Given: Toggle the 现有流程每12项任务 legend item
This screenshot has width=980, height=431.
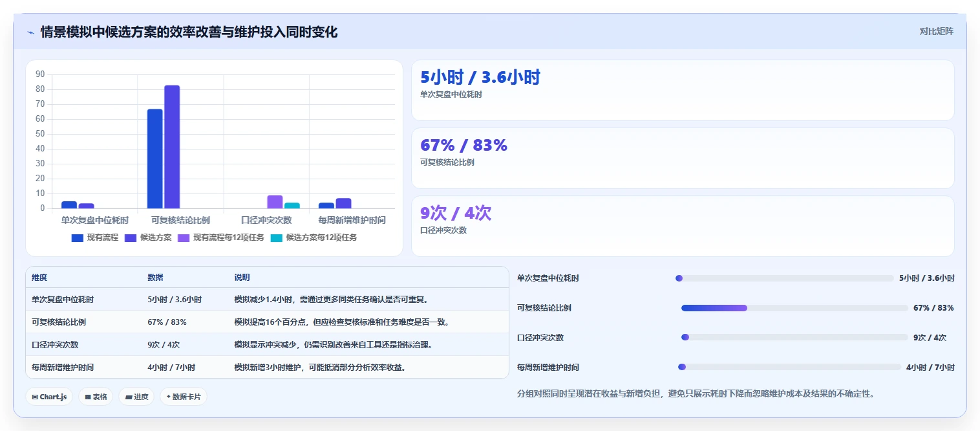Looking at the screenshot, I should 220,238.
